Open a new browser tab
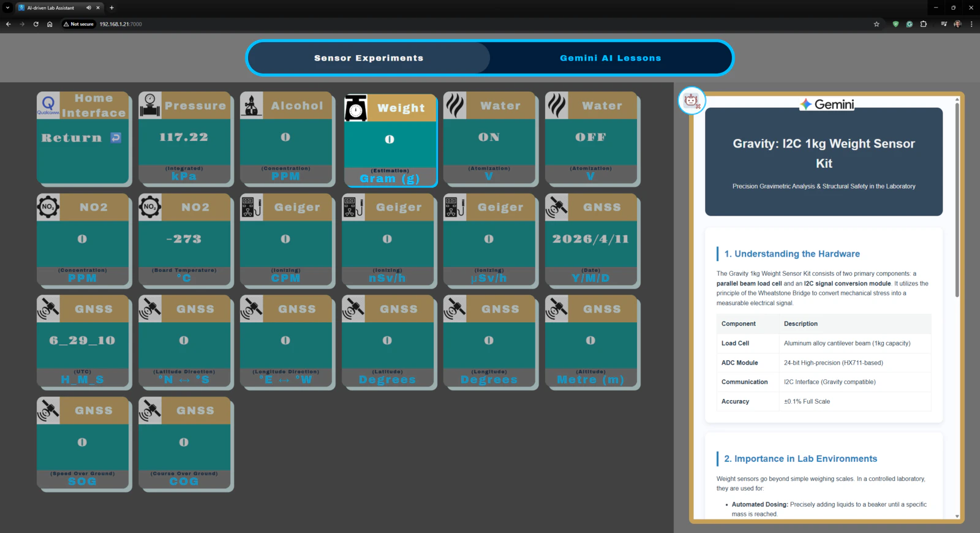The image size is (980, 533). click(111, 8)
